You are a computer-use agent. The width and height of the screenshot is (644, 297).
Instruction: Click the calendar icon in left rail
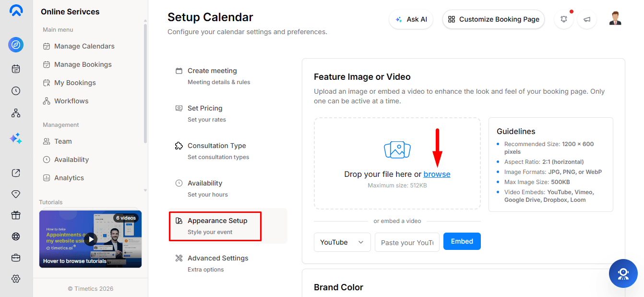pyautogui.click(x=16, y=69)
